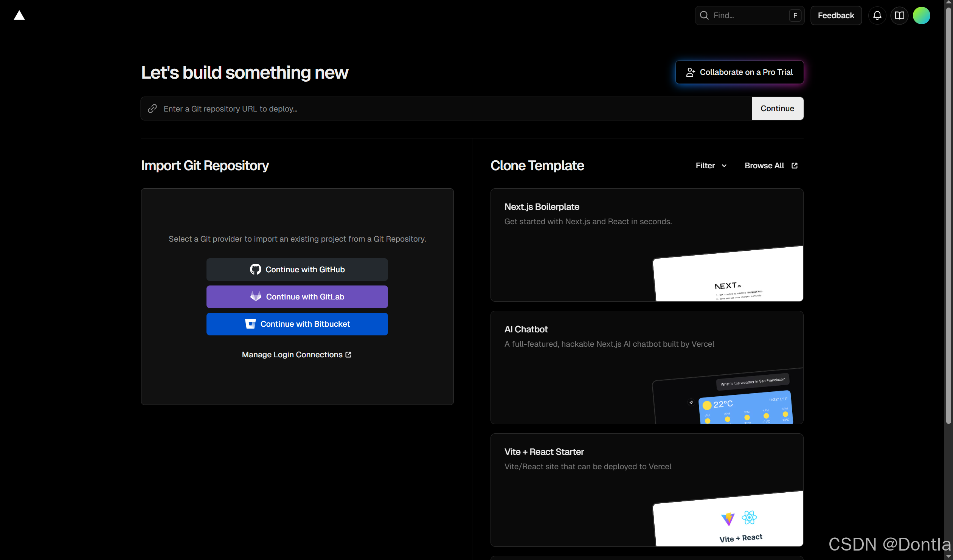Click the external link icon beside Browse All

point(795,166)
